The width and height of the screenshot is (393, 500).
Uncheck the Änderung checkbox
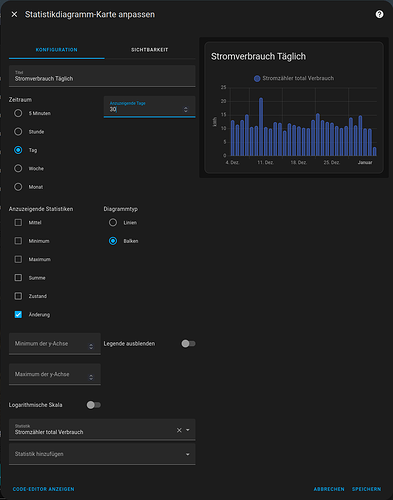click(x=18, y=314)
